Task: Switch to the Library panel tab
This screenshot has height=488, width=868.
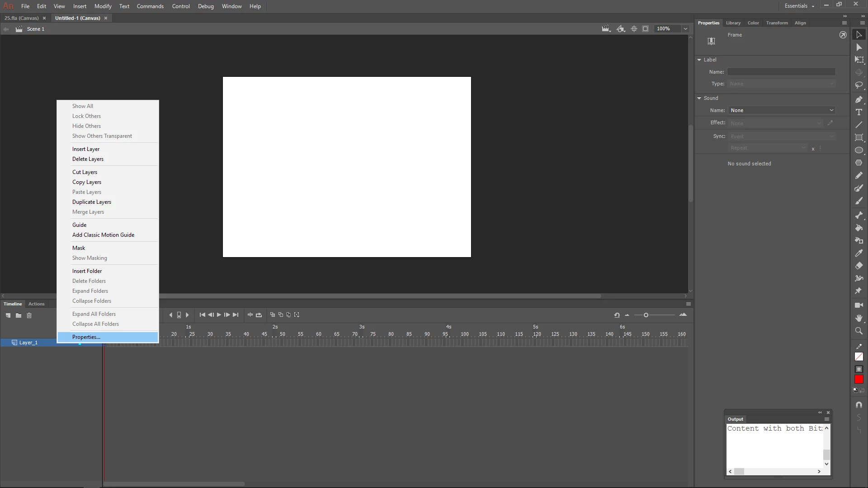Action: (x=733, y=23)
